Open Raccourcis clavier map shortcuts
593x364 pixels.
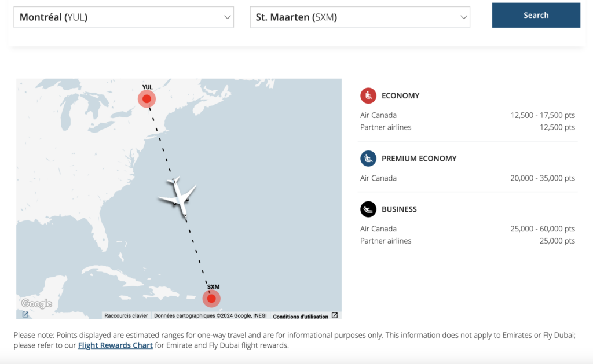click(126, 316)
